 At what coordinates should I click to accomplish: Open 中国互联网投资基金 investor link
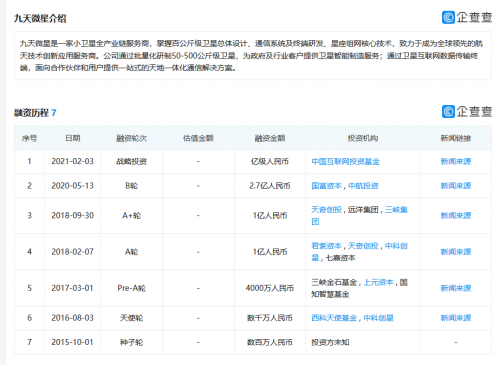tap(345, 162)
